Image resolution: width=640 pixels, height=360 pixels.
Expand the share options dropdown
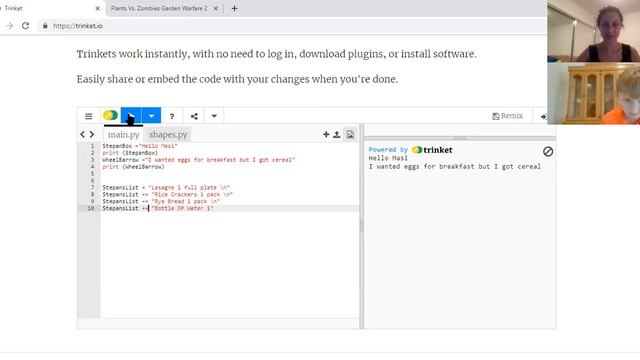click(214, 116)
